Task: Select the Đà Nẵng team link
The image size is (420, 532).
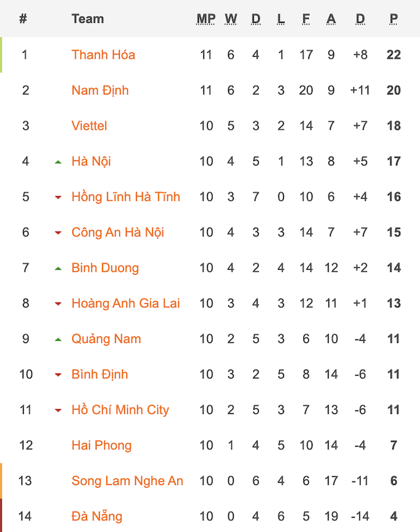Action: click(97, 516)
